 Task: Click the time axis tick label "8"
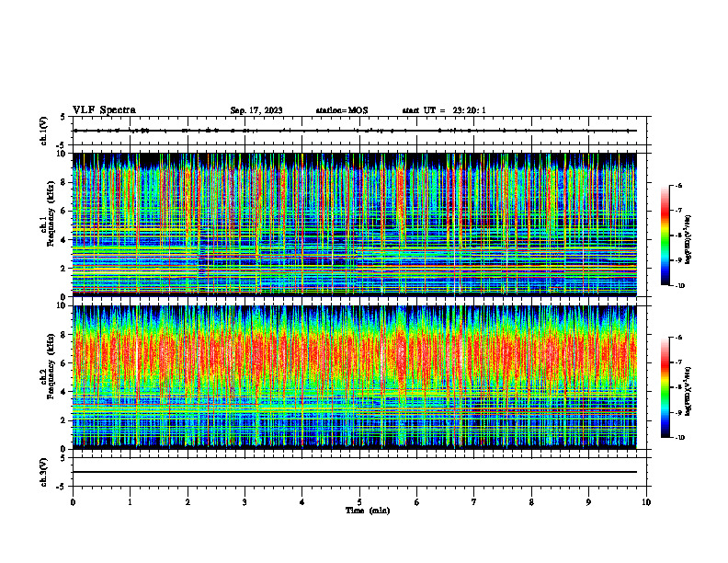[531, 502]
